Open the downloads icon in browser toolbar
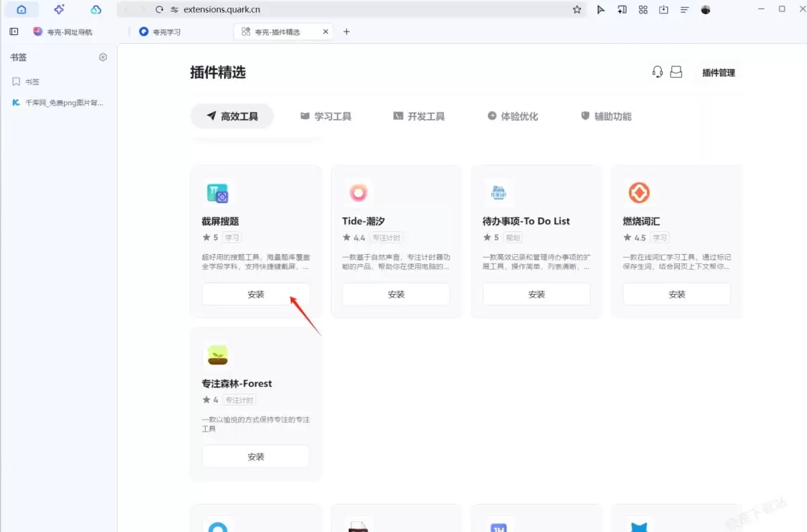The height and width of the screenshot is (532, 807). coord(665,9)
